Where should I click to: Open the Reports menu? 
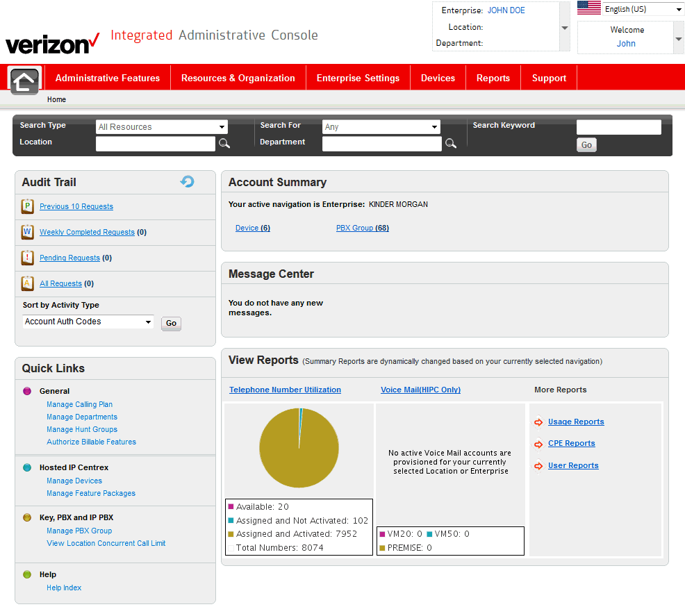(x=493, y=78)
